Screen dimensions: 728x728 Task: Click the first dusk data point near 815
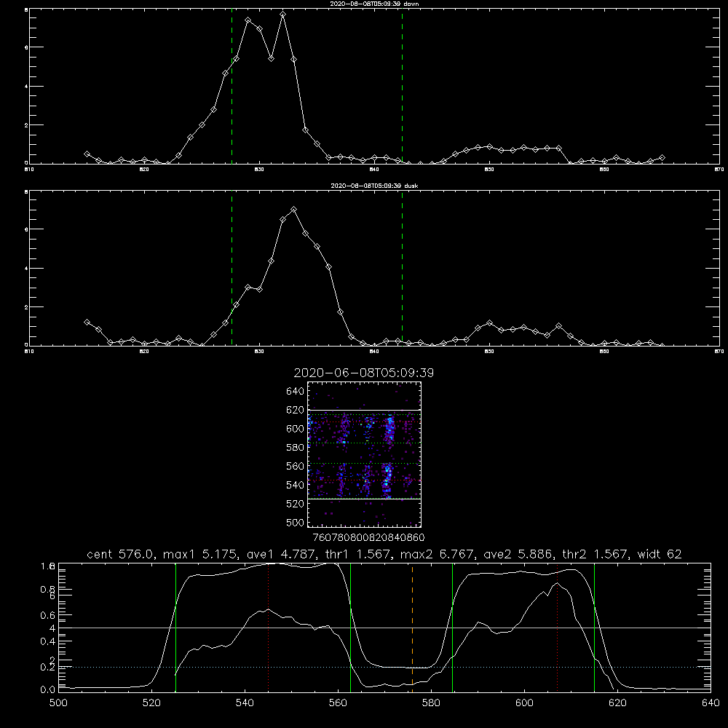coord(87,322)
